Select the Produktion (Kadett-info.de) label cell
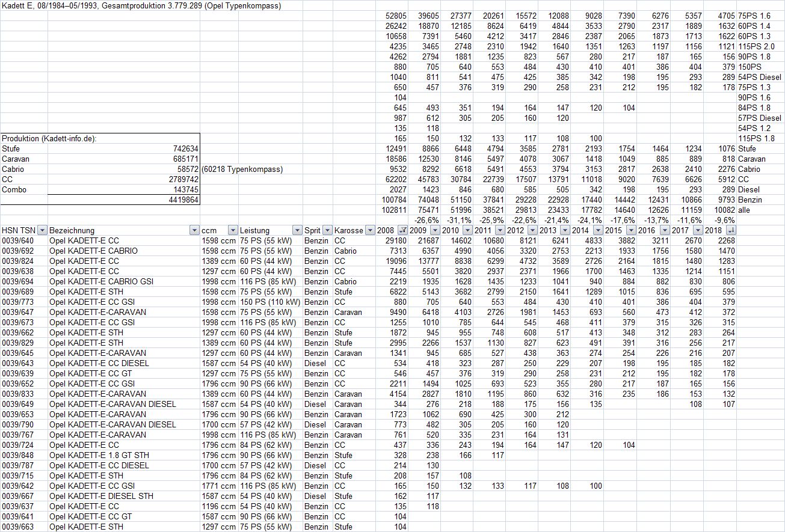785x532 pixels. click(49, 138)
